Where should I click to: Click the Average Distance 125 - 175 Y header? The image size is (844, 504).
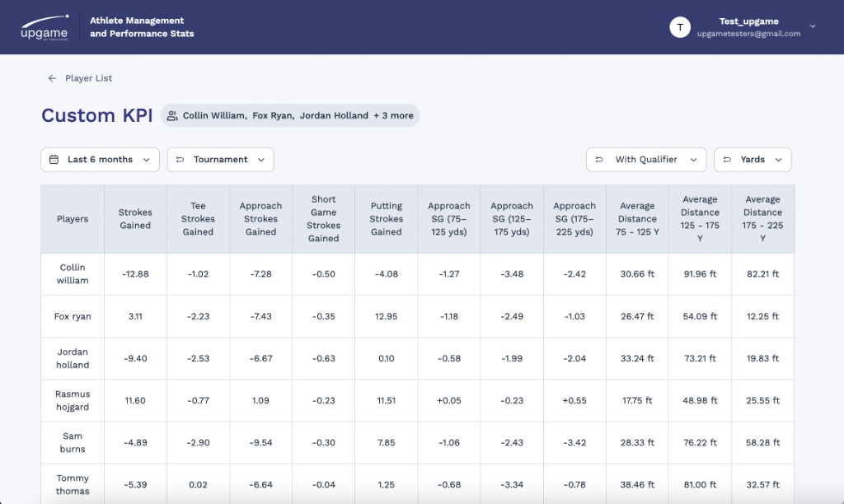click(700, 219)
